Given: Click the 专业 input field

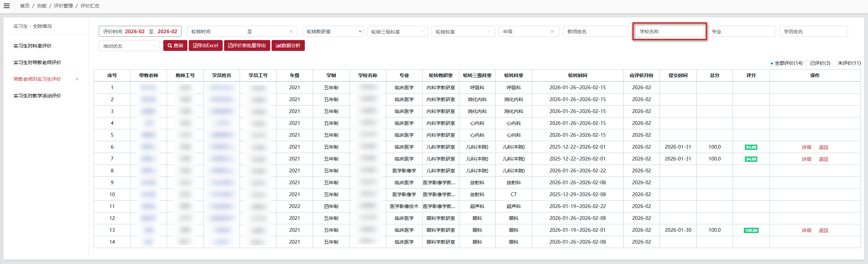Looking at the screenshot, I should click(741, 32).
